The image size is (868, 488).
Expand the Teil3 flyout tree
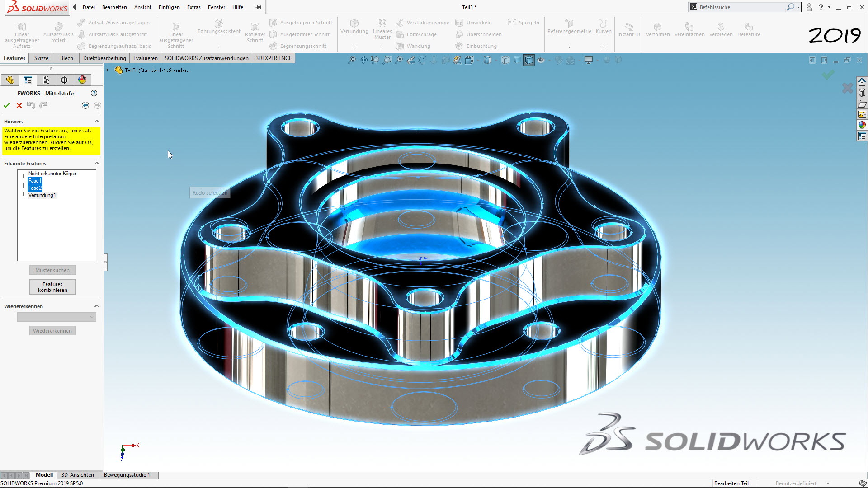tap(108, 70)
